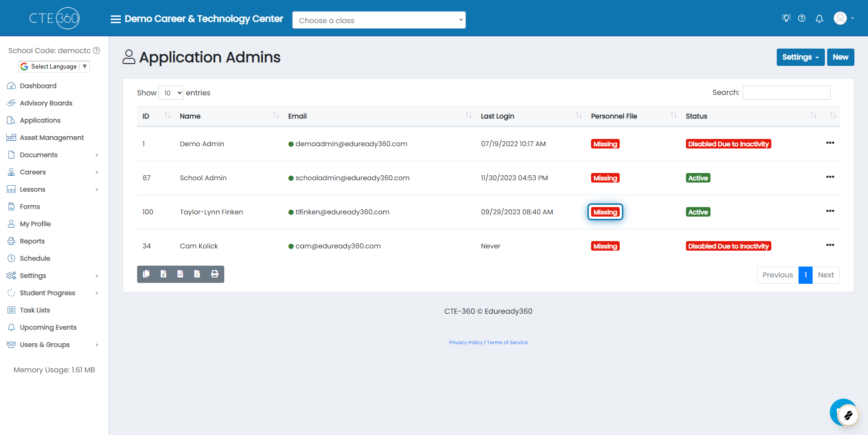Click the print table icon
This screenshot has width=868, height=435.
pyautogui.click(x=215, y=274)
